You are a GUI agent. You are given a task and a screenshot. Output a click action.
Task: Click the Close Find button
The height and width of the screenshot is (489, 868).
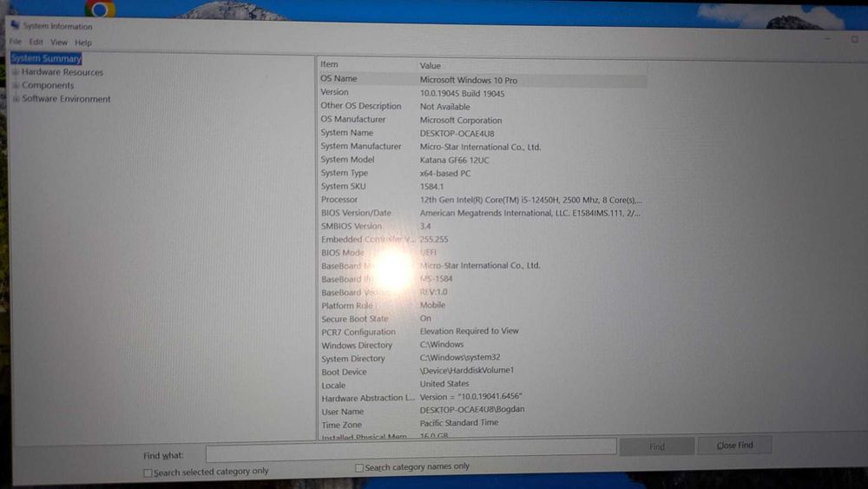[x=734, y=446]
